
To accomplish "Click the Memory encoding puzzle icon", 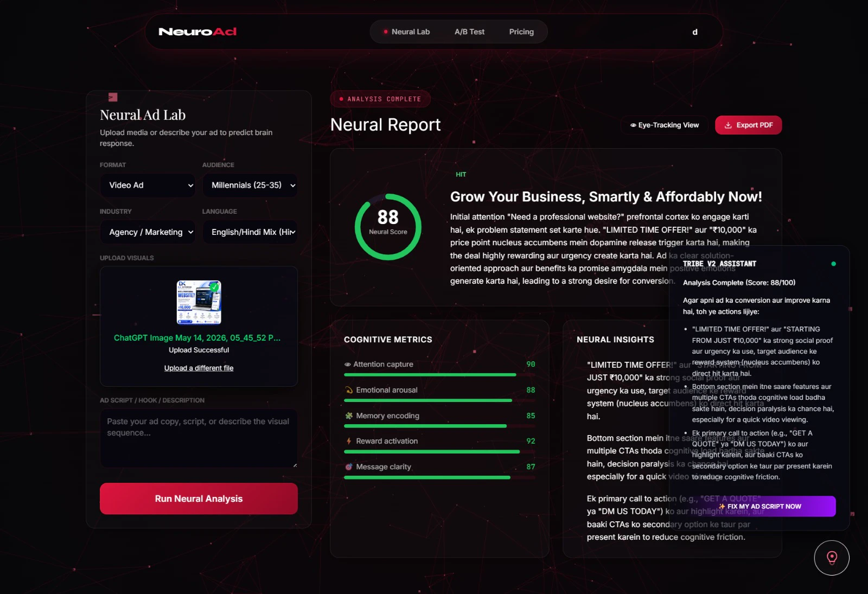I will coord(349,416).
